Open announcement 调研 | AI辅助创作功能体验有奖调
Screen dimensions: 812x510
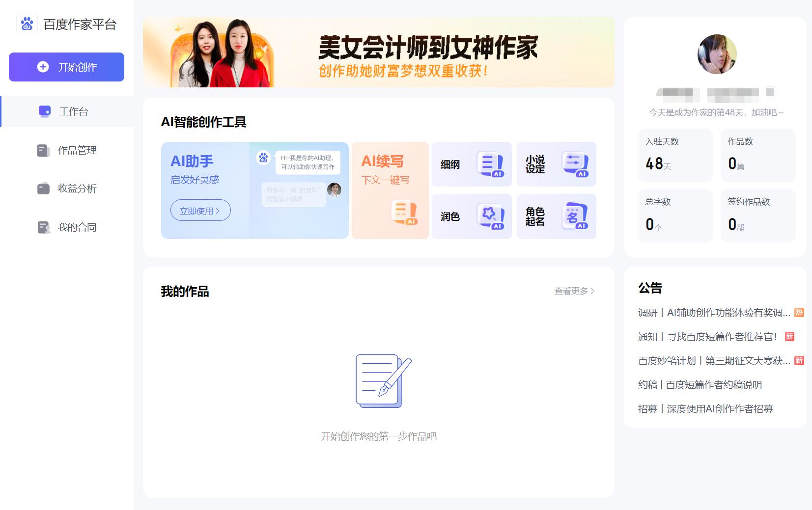click(x=714, y=313)
